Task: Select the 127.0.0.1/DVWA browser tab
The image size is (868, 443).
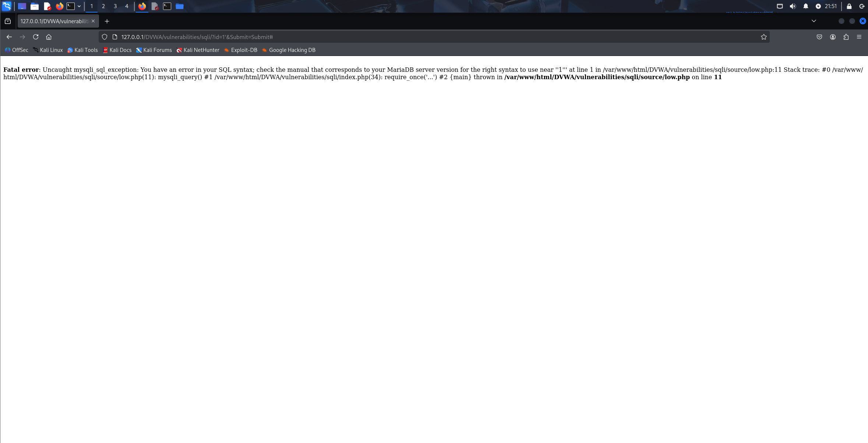Action: [54, 21]
